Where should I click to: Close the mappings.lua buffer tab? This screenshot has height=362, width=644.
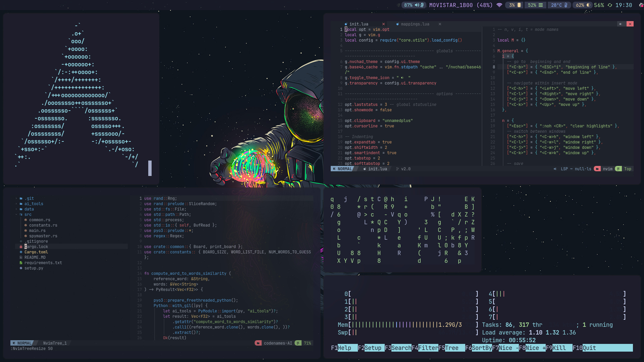click(x=440, y=24)
